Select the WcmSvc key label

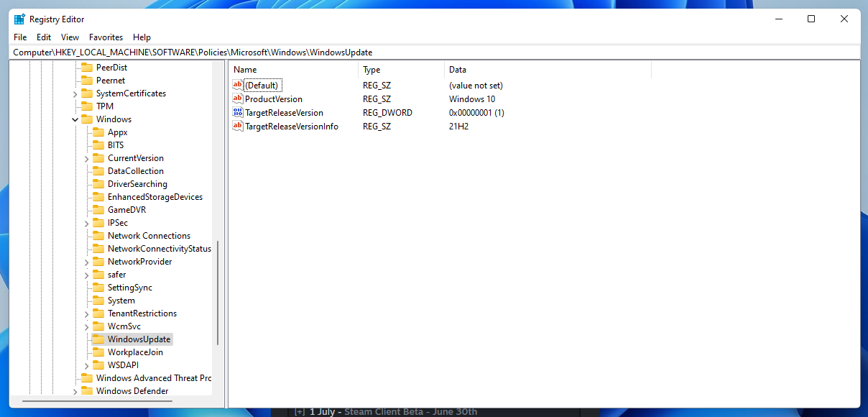124,326
